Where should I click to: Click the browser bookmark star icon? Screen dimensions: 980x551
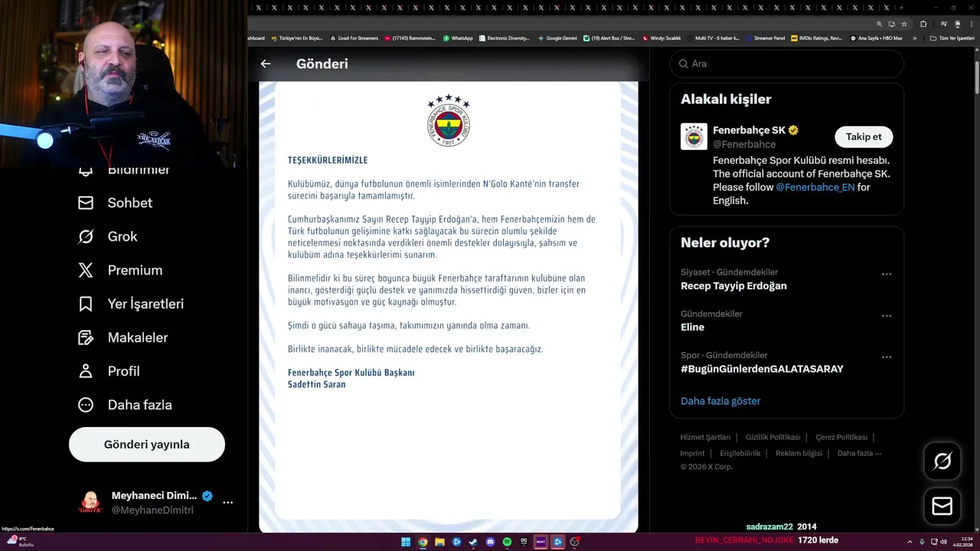[x=904, y=24]
